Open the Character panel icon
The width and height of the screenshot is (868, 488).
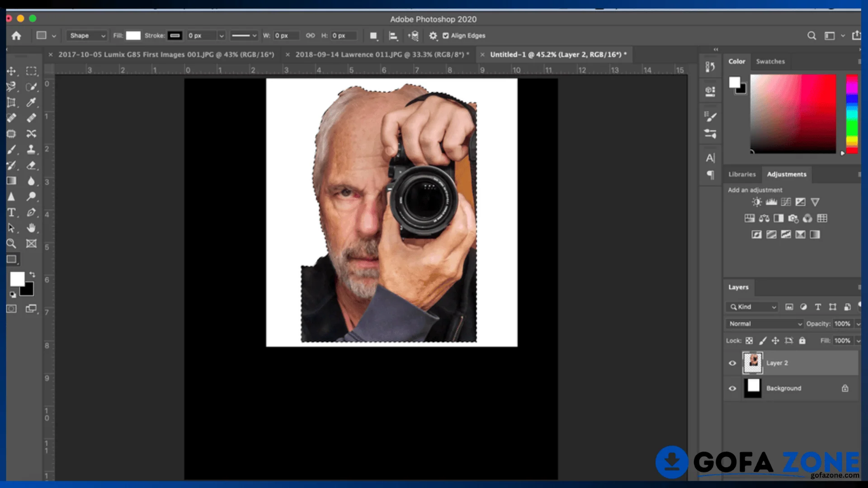click(710, 158)
